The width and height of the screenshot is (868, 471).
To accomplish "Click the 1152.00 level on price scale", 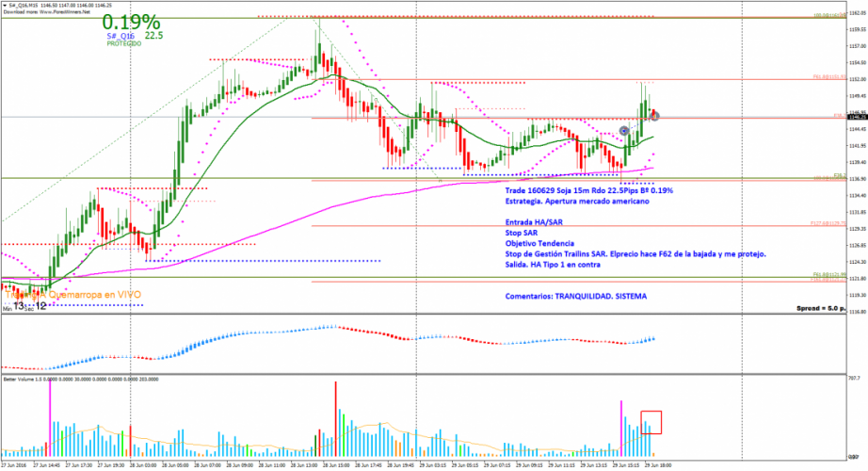I will point(852,79).
